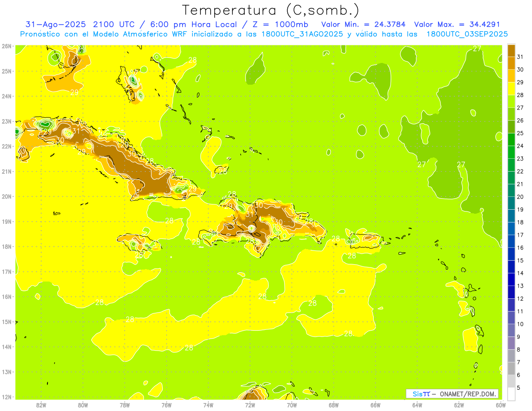This screenshot has width=532, height=411.
Task: Click the blue "Sis" logo text
Action: click(x=417, y=394)
